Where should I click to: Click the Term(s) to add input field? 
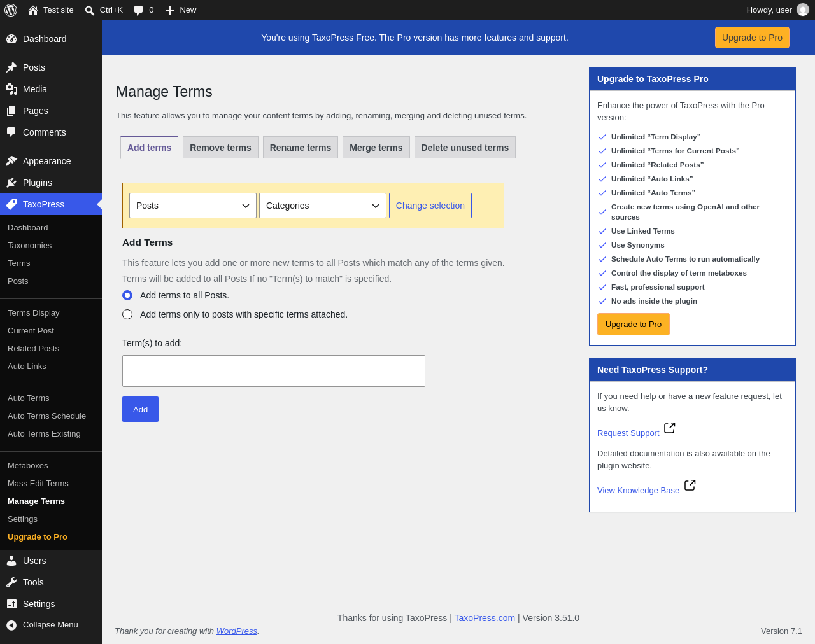[x=274, y=371]
